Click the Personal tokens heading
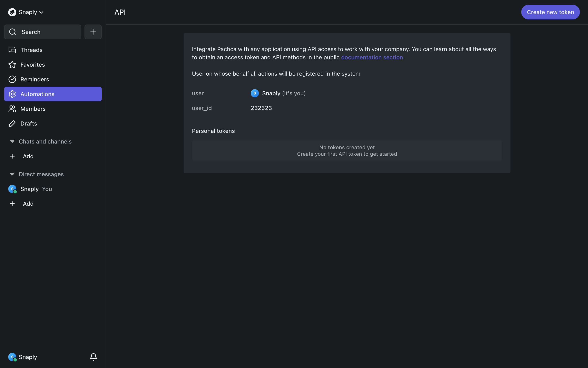The height and width of the screenshot is (368, 588). click(213, 131)
